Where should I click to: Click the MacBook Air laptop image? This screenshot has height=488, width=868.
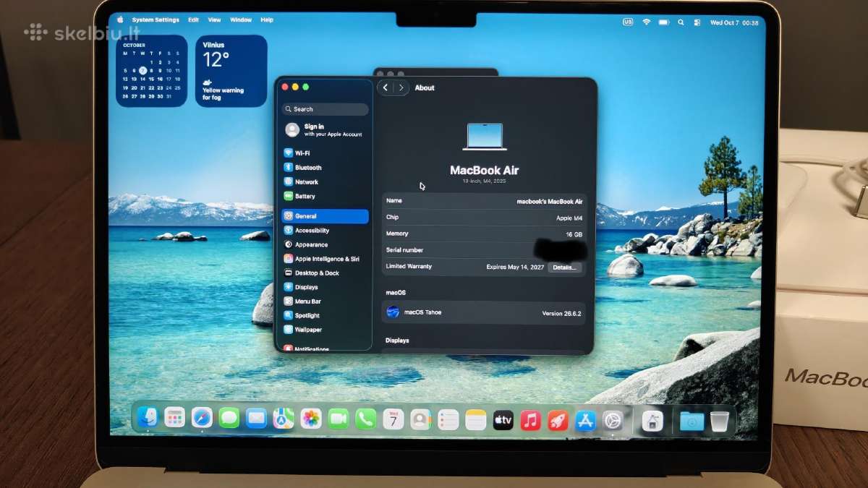(x=484, y=137)
